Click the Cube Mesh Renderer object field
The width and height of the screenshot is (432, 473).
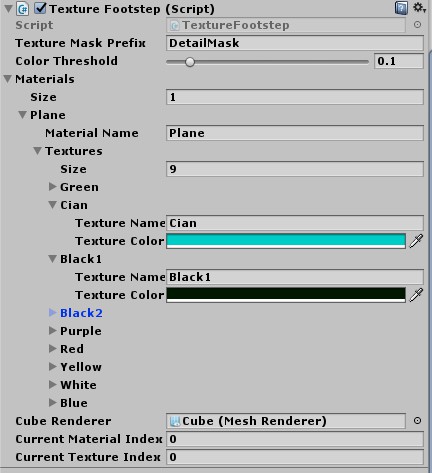tap(286, 421)
